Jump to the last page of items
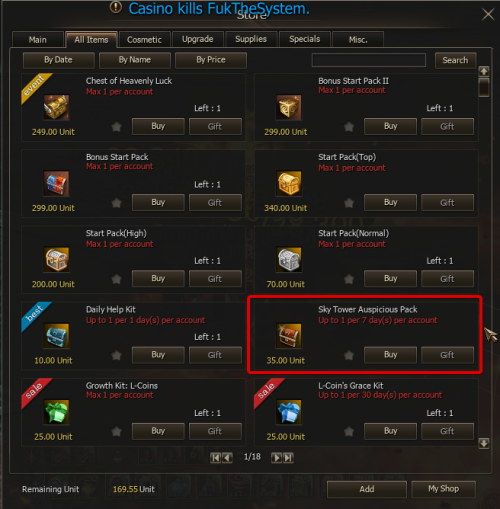The height and width of the screenshot is (509, 500). (x=288, y=458)
